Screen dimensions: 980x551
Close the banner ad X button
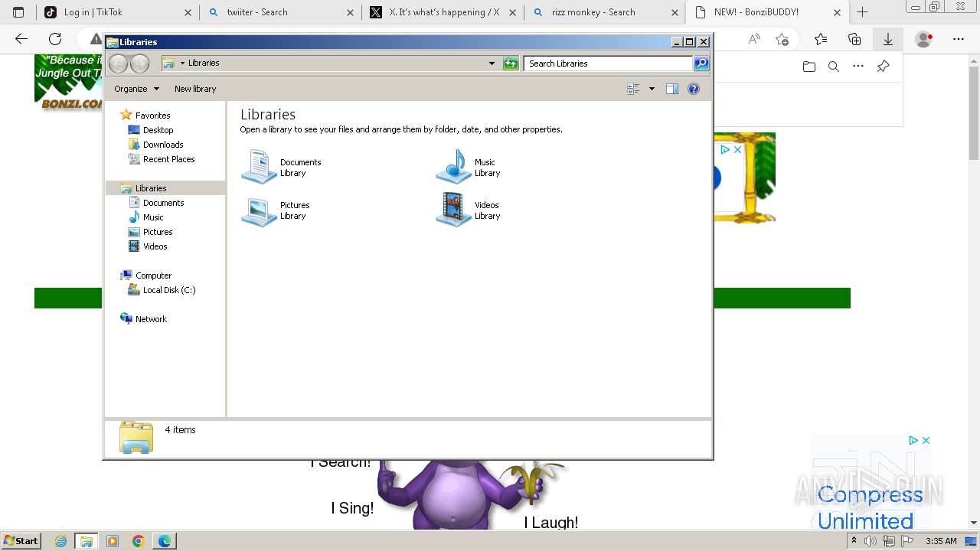pyautogui.click(x=737, y=150)
